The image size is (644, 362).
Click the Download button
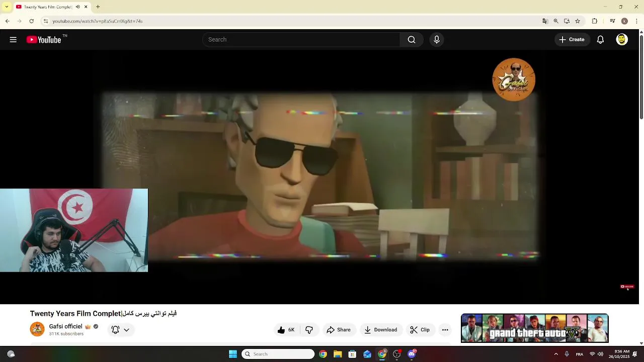381,330
